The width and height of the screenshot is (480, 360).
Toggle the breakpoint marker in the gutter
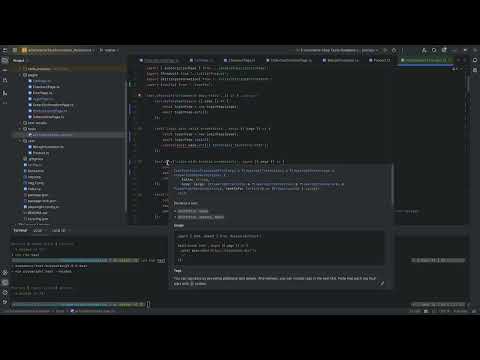click(x=139, y=95)
